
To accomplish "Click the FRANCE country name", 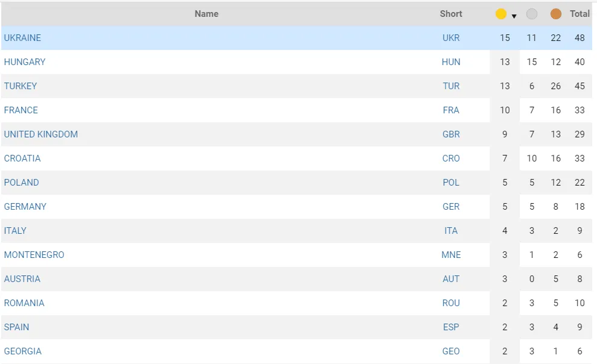I will point(21,110).
